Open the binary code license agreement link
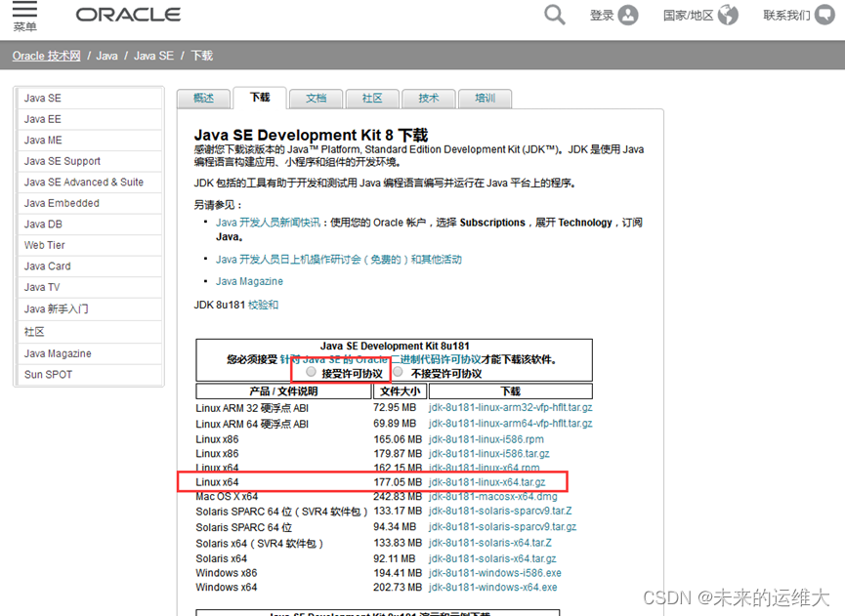Screen dimensions: 845x616 point(380,359)
